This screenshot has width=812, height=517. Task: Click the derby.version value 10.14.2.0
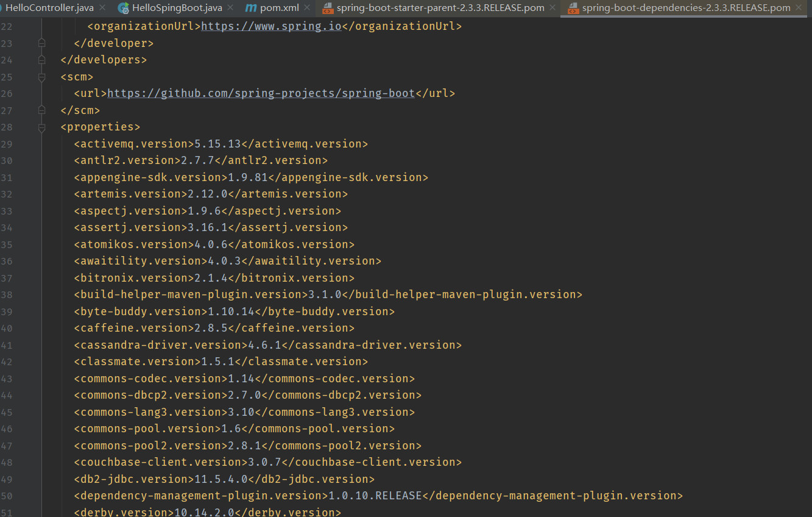click(x=204, y=513)
